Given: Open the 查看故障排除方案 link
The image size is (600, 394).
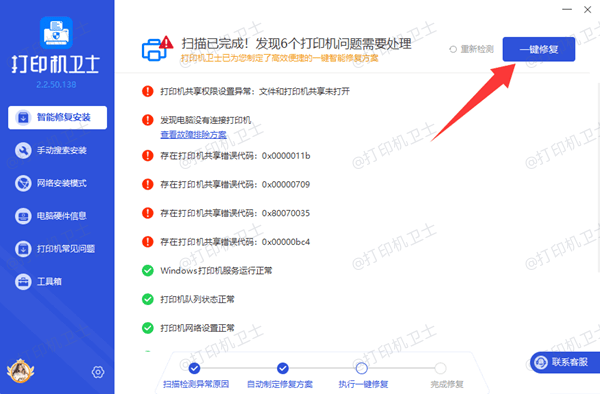Looking at the screenshot, I should click(193, 135).
